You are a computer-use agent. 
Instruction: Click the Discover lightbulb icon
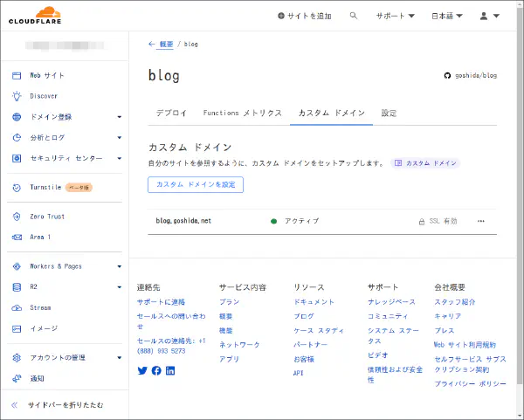pyautogui.click(x=17, y=96)
